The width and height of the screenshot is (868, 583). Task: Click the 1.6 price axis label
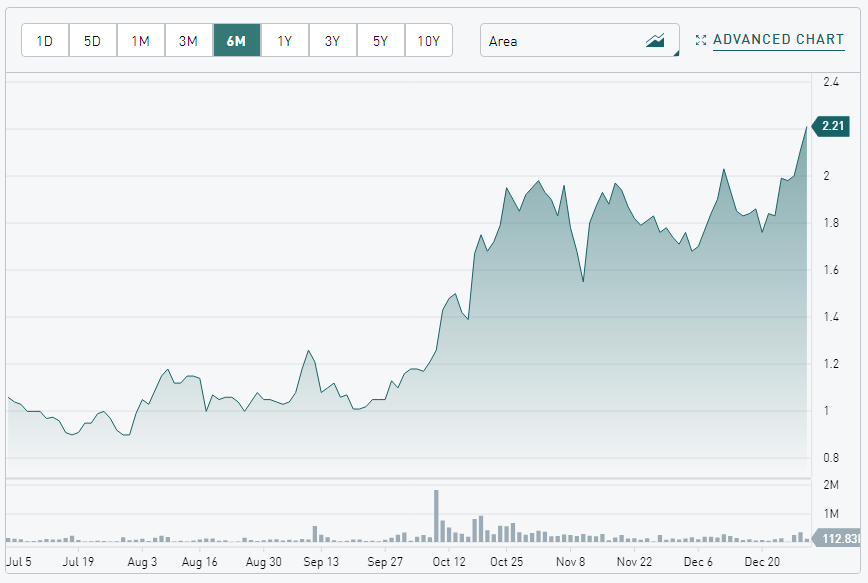[x=831, y=270]
